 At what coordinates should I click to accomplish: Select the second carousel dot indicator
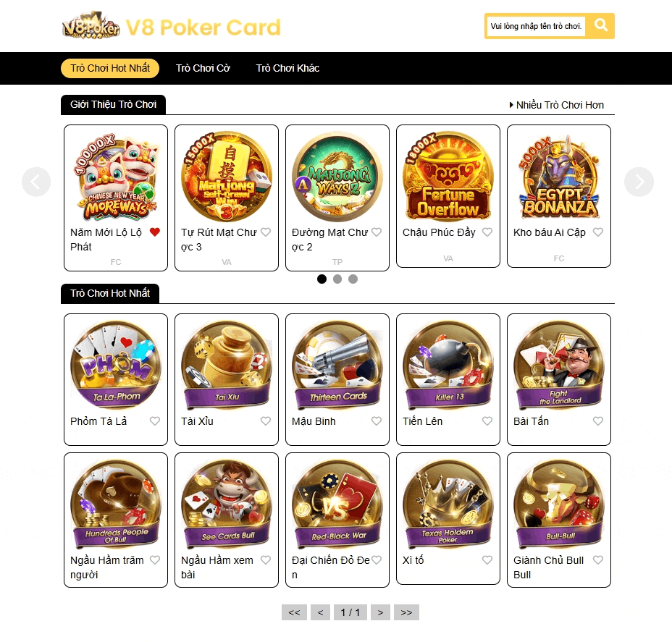tap(337, 279)
